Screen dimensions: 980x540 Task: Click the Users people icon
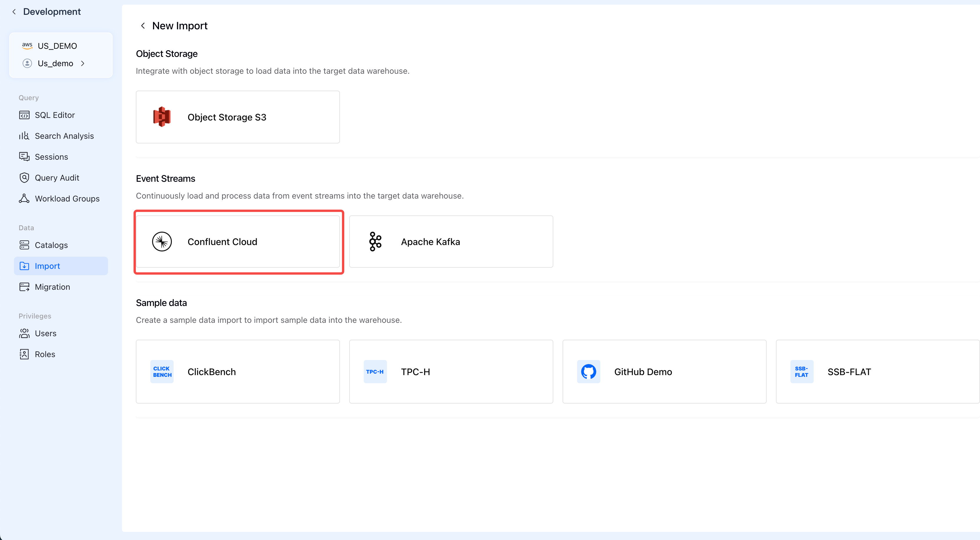pyautogui.click(x=24, y=333)
